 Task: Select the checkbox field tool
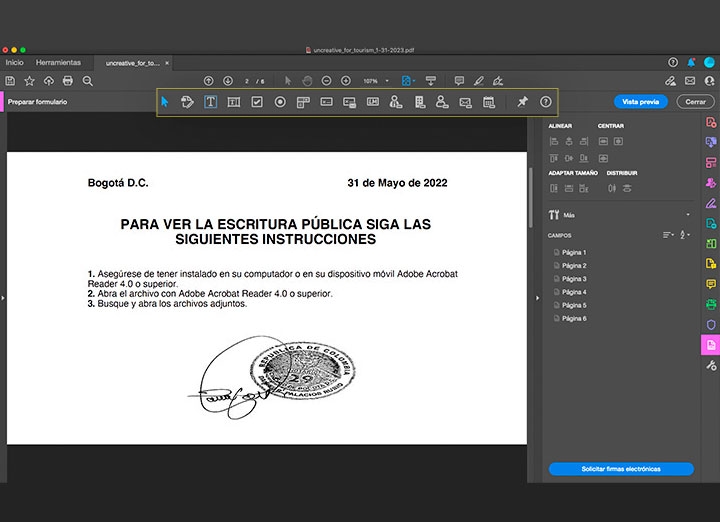click(257, 102)
